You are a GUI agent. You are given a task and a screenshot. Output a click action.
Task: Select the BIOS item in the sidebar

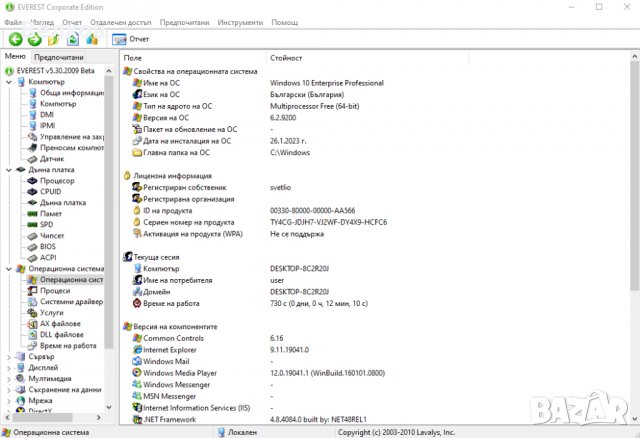pyautogui.click(x=48, y=246)
